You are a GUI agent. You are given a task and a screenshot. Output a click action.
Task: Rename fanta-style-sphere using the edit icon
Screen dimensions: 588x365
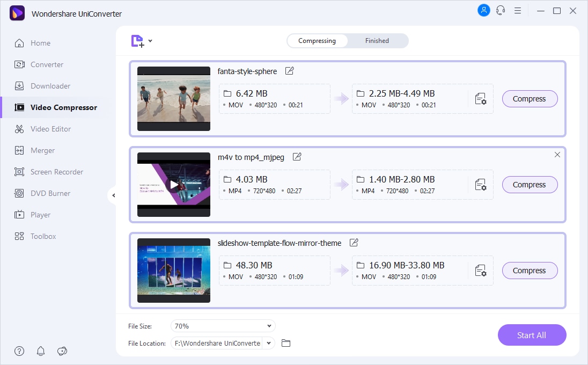click(x=289, y=71)
